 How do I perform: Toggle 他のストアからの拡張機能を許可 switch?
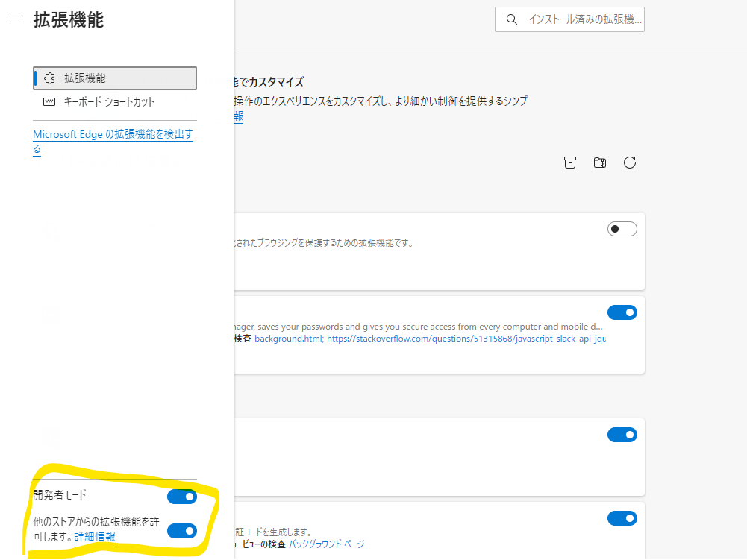pyautogui.click(x=182, y=531)
